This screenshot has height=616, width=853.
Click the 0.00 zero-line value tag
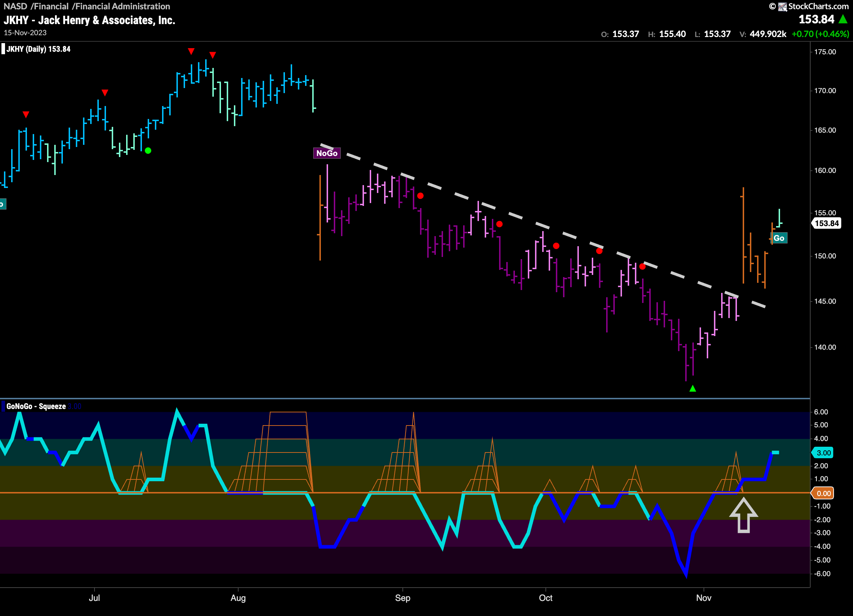click(823, 493)
